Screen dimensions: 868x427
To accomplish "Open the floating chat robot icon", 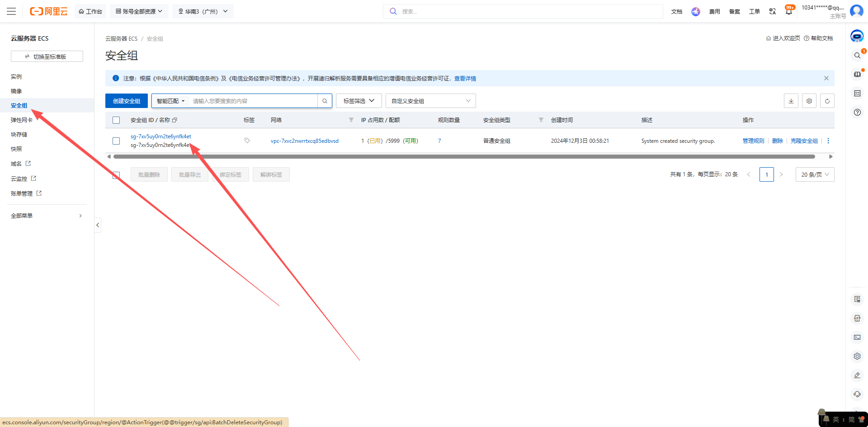I will [x=857, y=36].
